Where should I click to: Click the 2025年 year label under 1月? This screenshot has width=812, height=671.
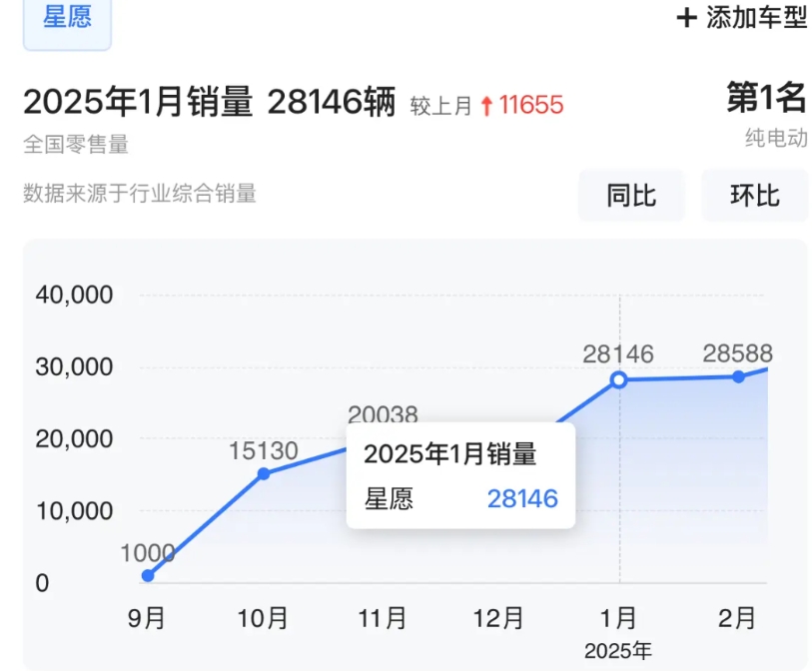618,651
